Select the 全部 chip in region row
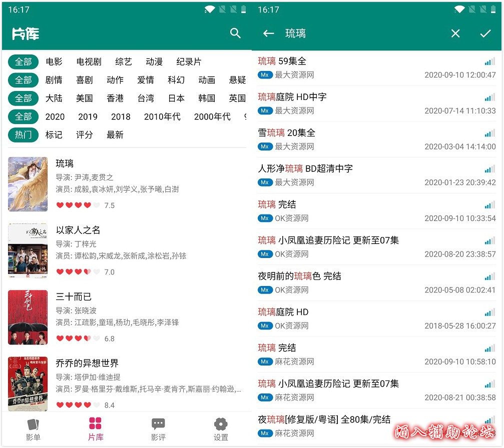 [23, 98]
